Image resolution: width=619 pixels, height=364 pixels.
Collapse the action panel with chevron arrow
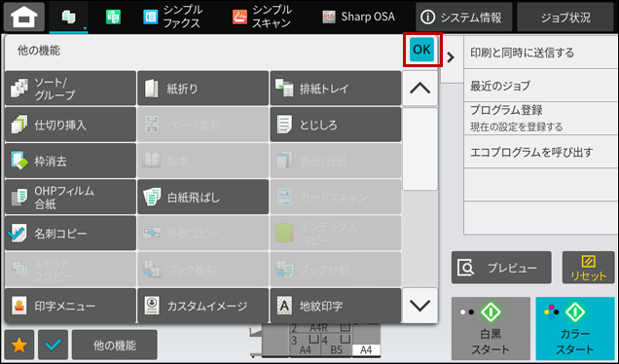451,57
